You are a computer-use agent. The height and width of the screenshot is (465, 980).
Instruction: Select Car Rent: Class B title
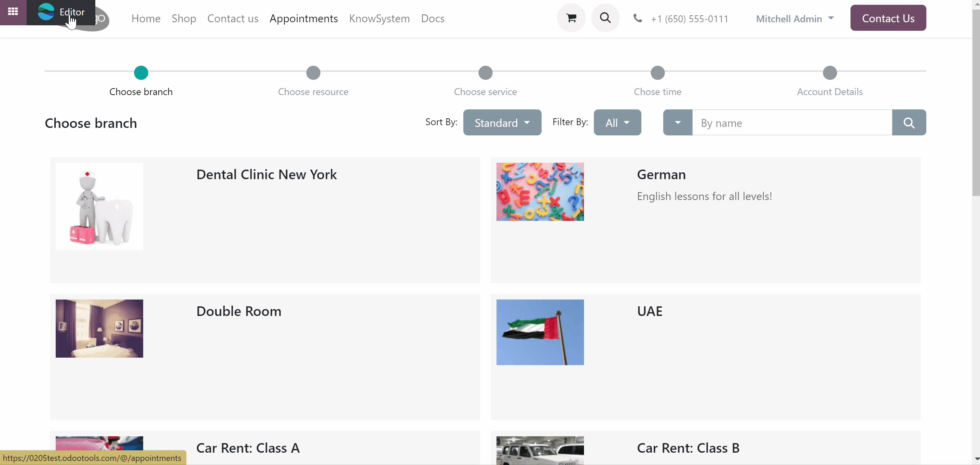click(688, 448)
